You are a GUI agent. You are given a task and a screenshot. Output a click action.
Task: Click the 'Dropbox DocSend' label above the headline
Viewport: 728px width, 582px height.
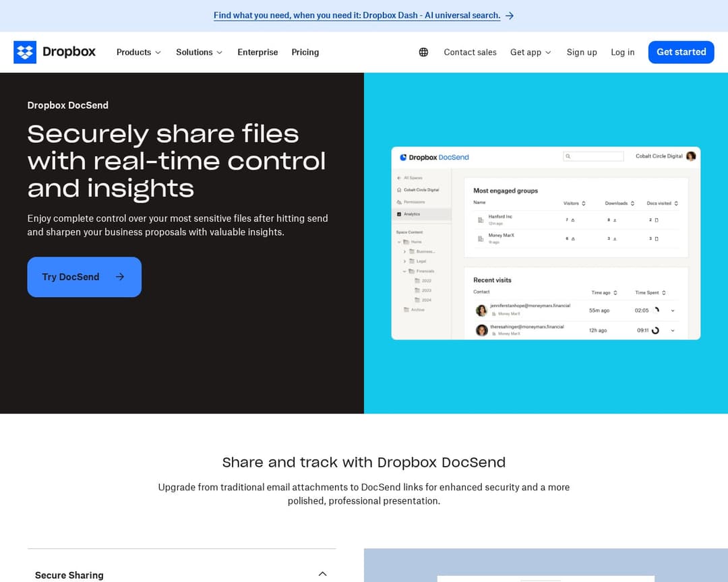[x=68, y=105]
